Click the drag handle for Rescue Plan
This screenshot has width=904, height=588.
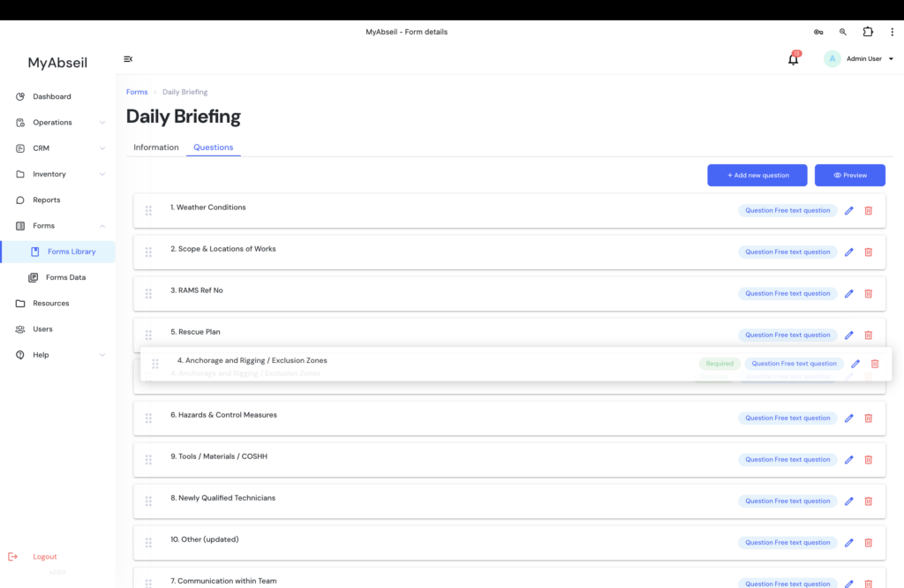(148, 335)
